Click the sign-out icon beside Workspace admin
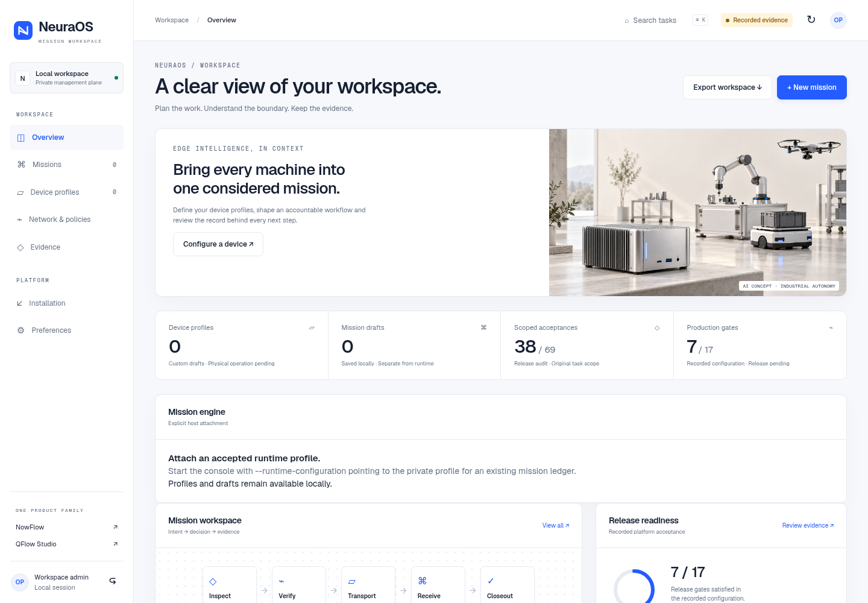 (x=113, y=581)
